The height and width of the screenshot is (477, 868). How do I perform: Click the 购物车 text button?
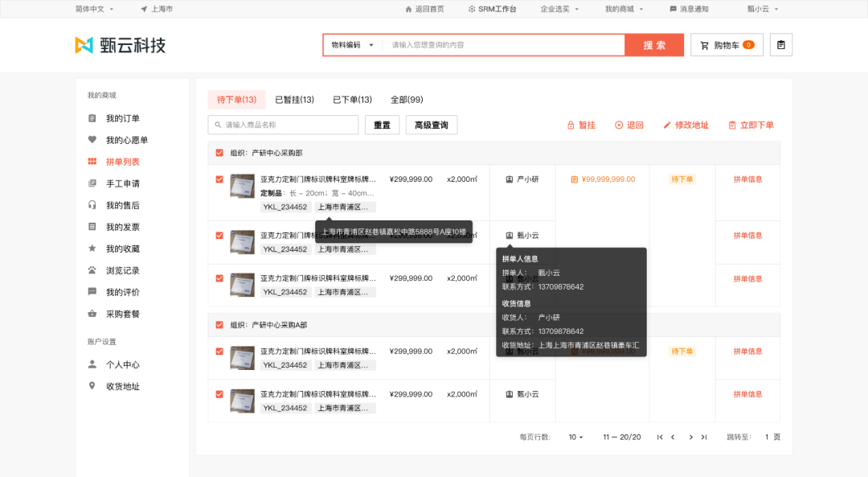(727, 45)
